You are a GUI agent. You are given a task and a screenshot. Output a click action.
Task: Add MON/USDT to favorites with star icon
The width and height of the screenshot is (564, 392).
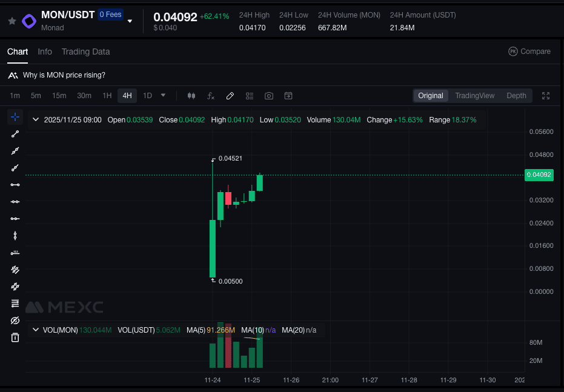[12, 21]
